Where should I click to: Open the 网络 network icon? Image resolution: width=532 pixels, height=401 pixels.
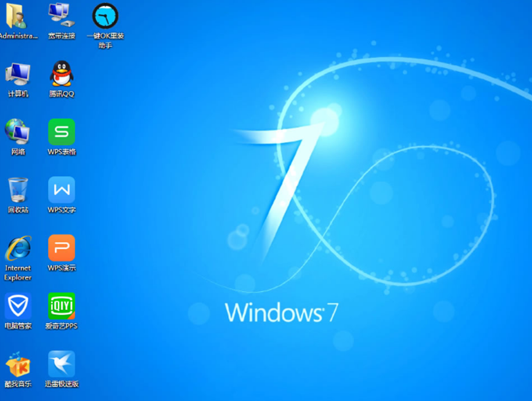[18, 132]
